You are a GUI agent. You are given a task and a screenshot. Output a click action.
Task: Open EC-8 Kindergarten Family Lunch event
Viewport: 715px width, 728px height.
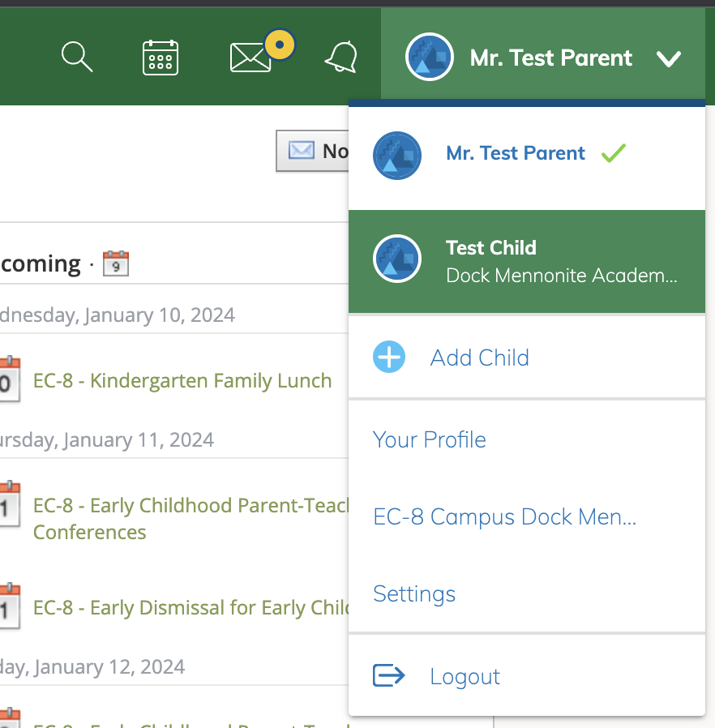click(182, 381)
